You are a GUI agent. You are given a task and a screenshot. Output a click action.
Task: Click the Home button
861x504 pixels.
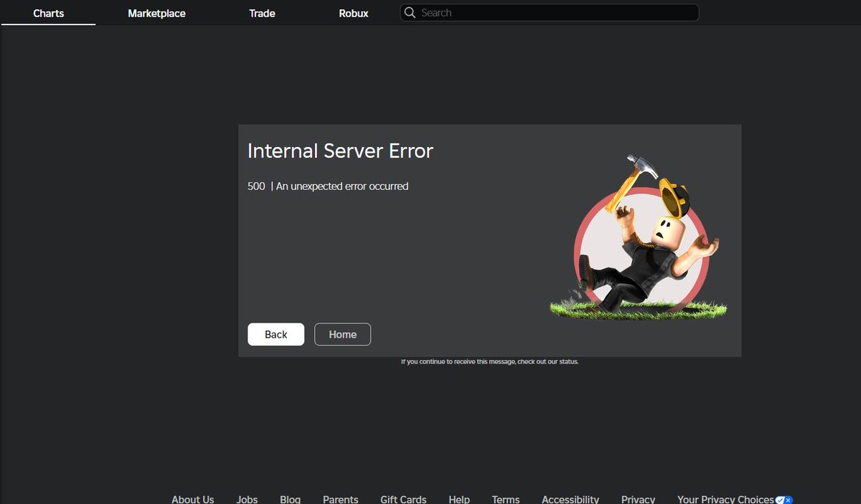tap(342, 334)
